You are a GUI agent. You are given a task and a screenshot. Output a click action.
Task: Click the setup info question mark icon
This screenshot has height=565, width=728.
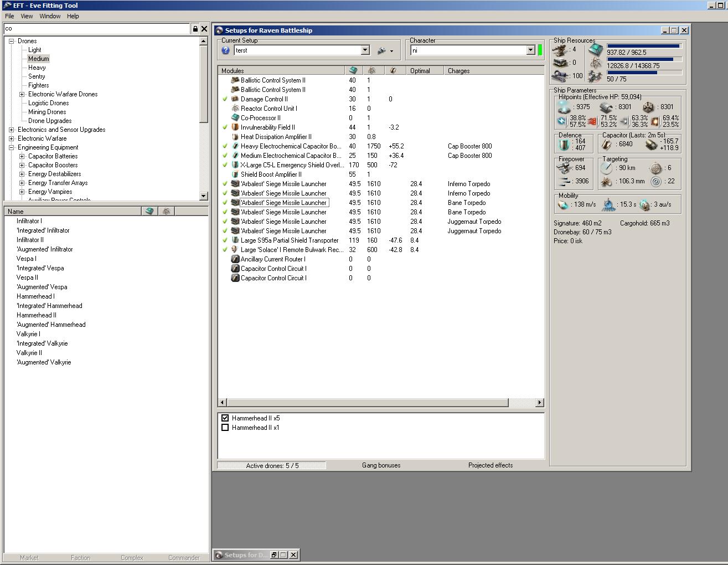[225, 50]
